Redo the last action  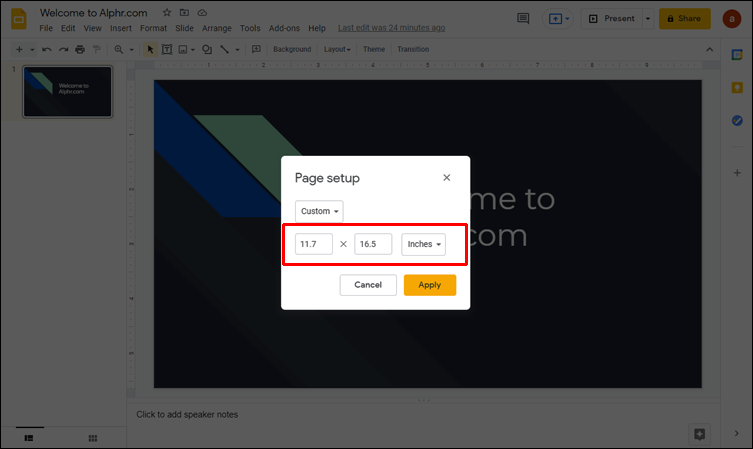tap(63, 49)
